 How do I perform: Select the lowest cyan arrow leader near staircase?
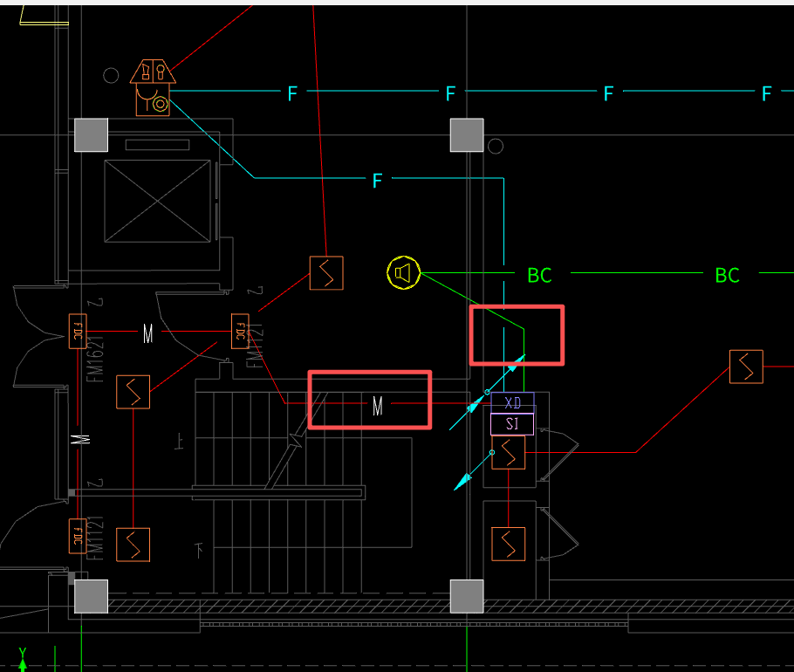tap(474, 471)
